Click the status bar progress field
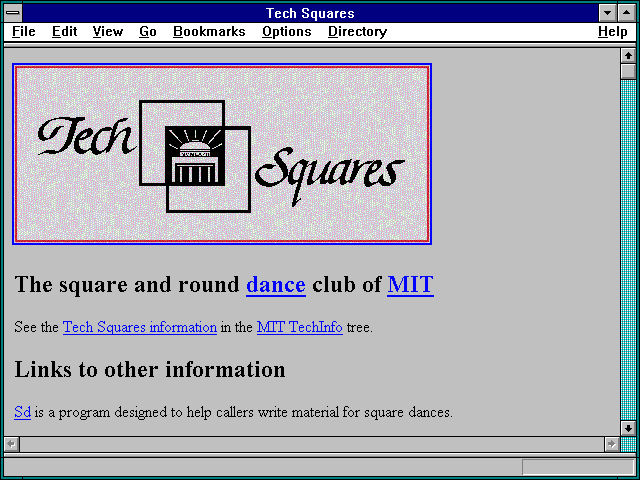640x480 pixels. (x=578, y=467)
